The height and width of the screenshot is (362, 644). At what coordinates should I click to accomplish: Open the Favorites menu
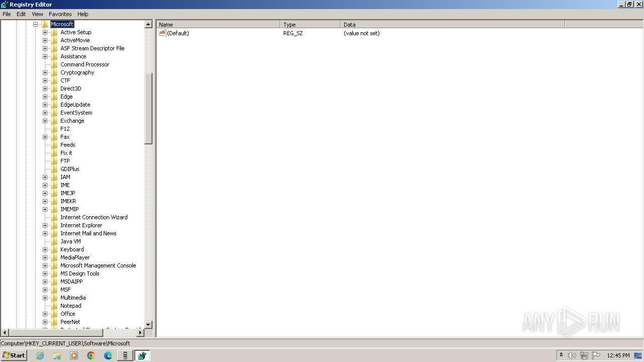point(60,14)
